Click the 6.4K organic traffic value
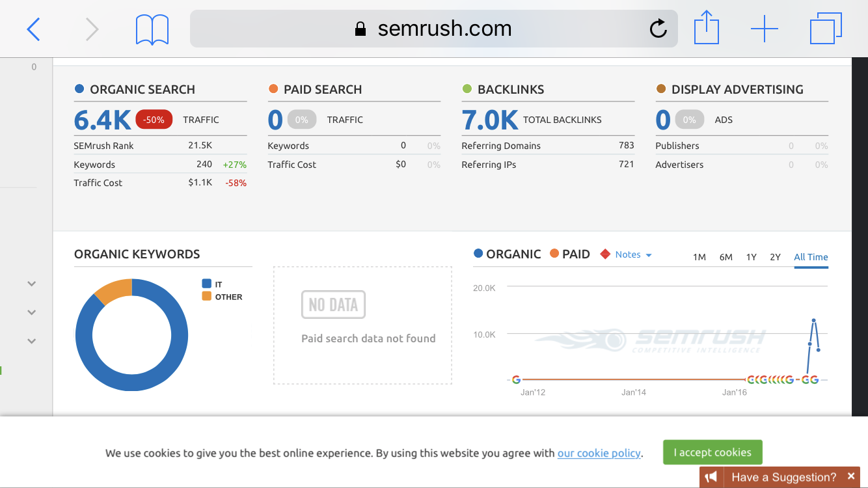 coord(103,120)
